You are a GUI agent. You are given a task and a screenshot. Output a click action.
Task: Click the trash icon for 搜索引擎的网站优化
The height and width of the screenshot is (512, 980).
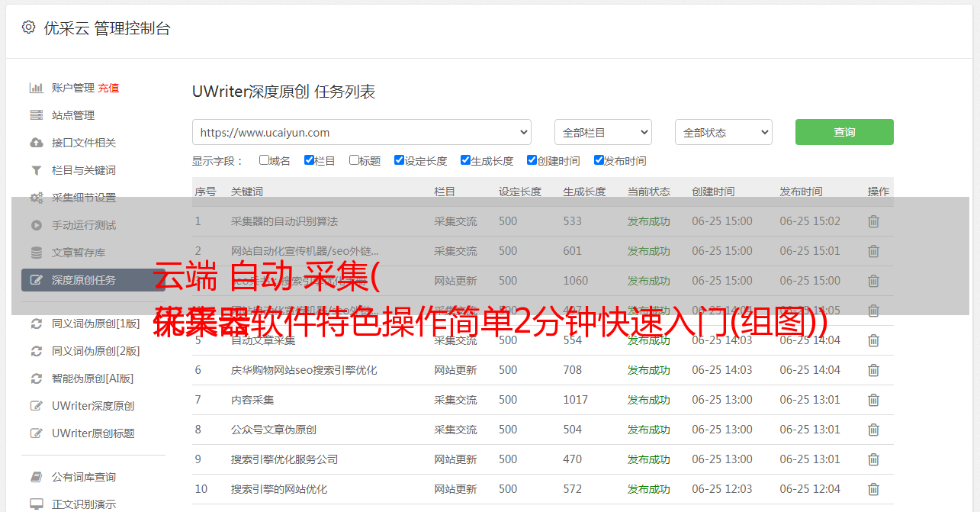coord(873,489)
